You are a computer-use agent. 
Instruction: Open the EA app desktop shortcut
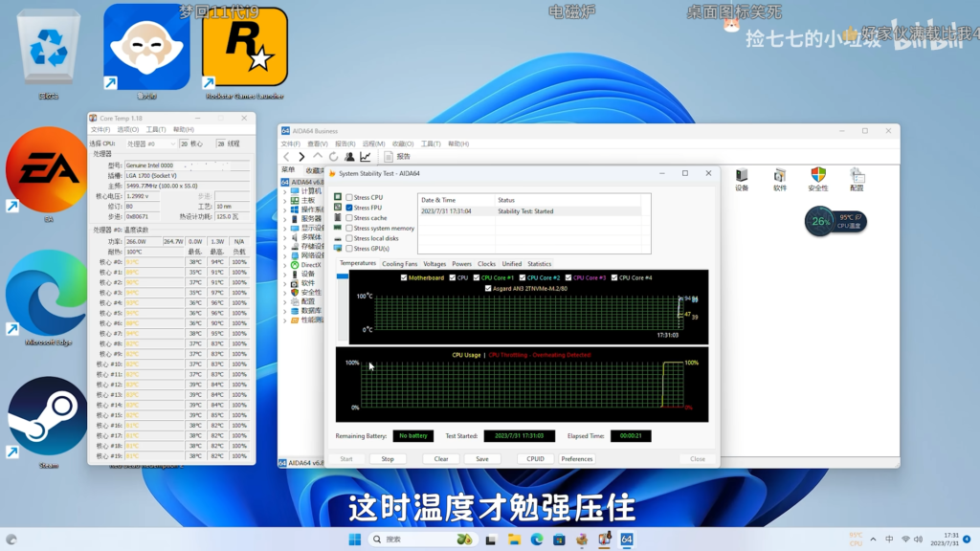(48, 170)
